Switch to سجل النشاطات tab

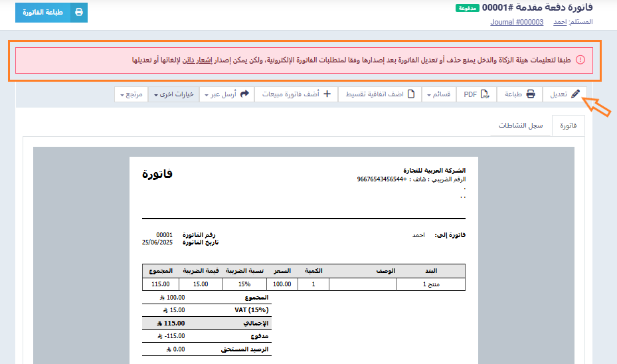(521, 126)
